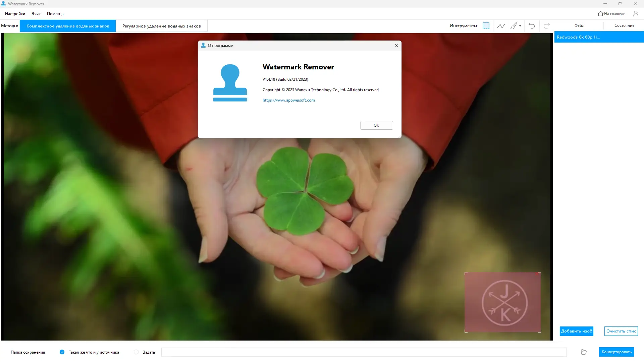
Task: Open the Настройки menu
Action: pos(15,14)
